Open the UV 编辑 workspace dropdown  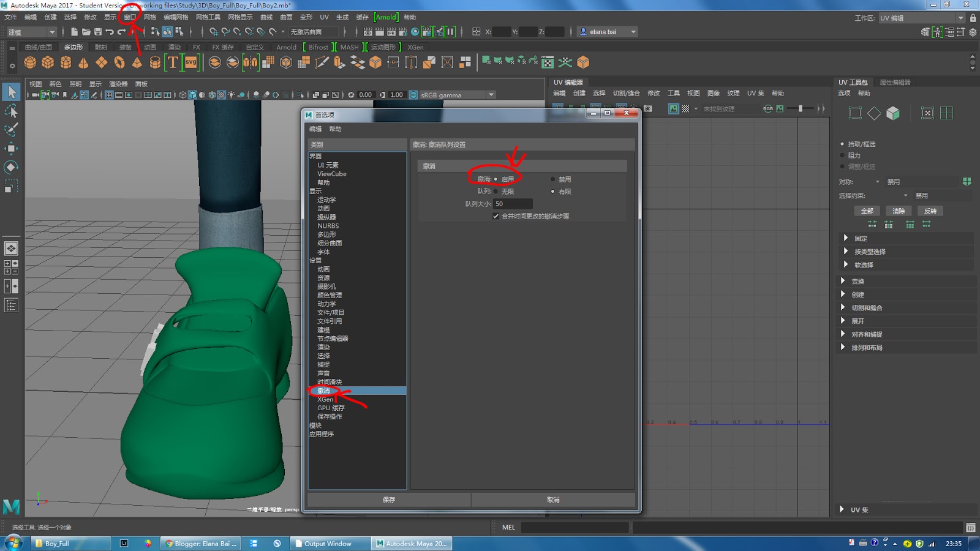(x=922, y=18)
